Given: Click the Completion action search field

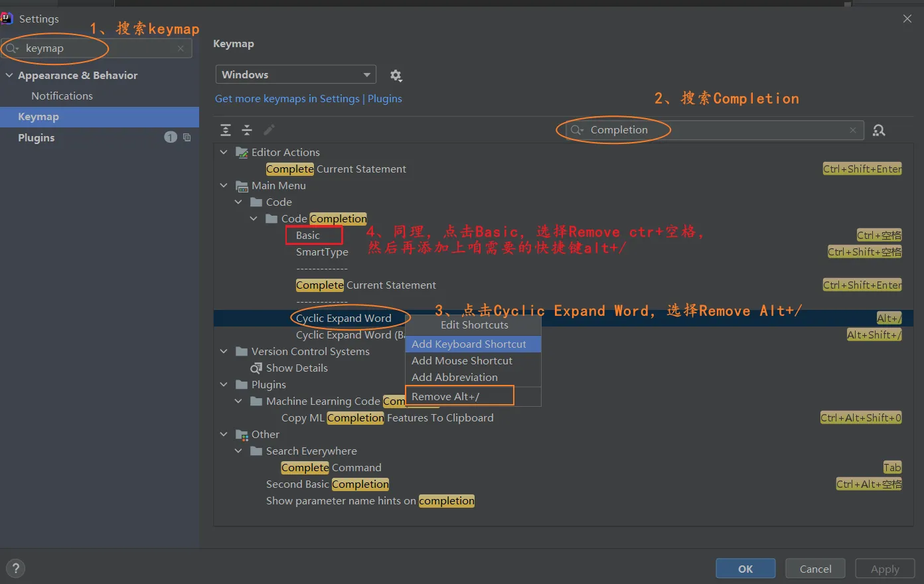Looking at the screenshot, I should (714, 130).
